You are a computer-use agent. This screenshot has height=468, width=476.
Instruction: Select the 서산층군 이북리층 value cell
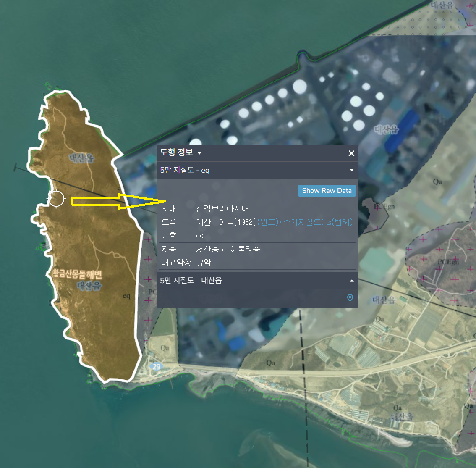pos(228,249)
